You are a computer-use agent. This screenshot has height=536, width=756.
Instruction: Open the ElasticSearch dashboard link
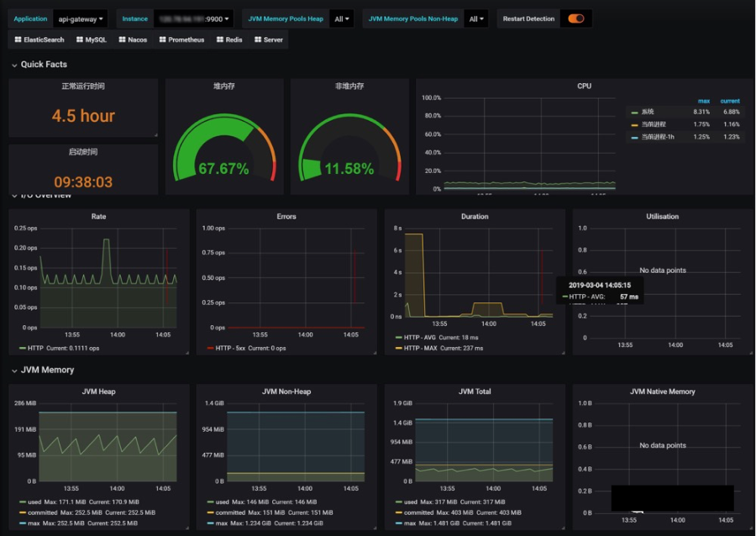click(39, 39)
